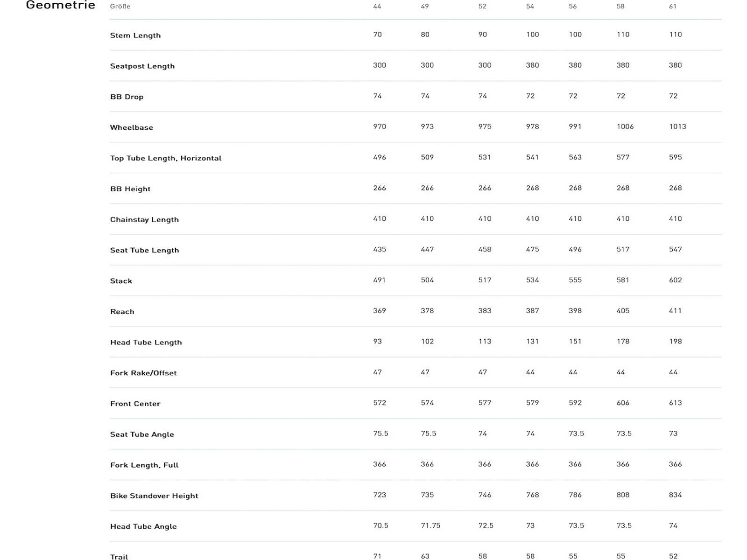Click the Fork Rake/Offset row label
This screenshot has width=747, height=560.
(143, 373)
